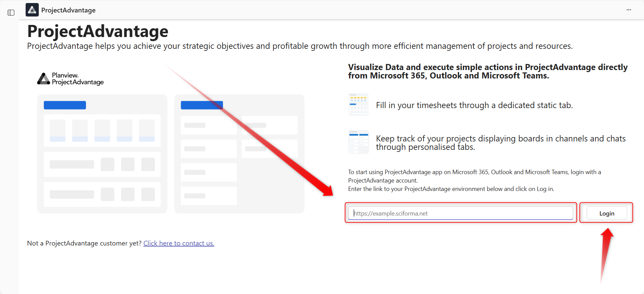This screenshot has width=644, height=294.
Task: Click the 'Fill in your timesheets' text
Action: (x=474, y=105)
